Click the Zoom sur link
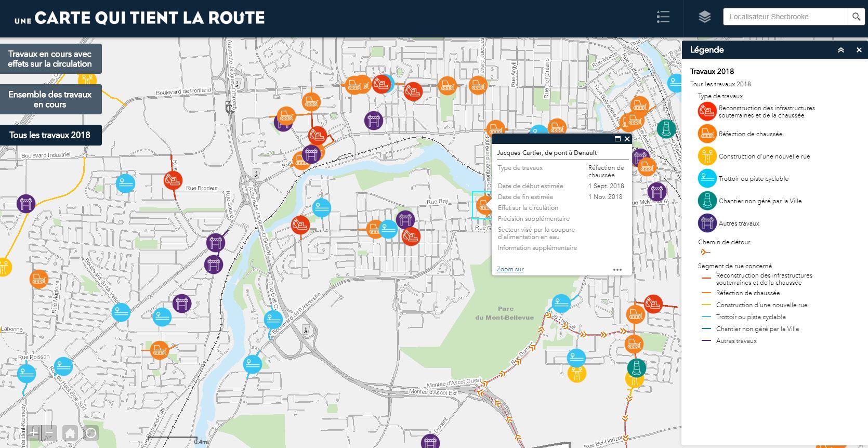The height and width of the screenshot is (448, 868). coord(510,269)
